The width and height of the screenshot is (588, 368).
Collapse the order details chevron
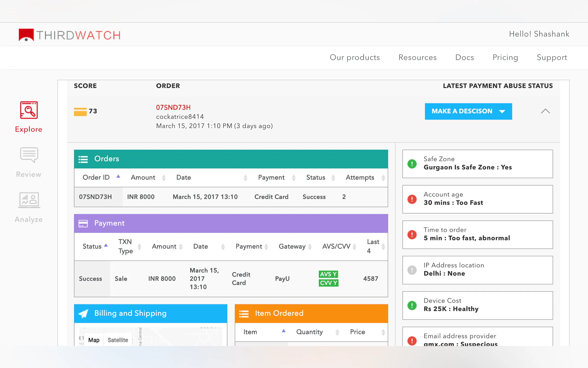pos(545,111)
